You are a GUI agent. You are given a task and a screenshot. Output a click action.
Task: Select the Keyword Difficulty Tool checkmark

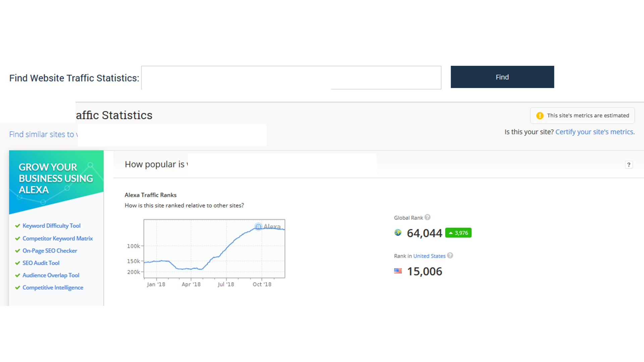(x=17, y=226)
